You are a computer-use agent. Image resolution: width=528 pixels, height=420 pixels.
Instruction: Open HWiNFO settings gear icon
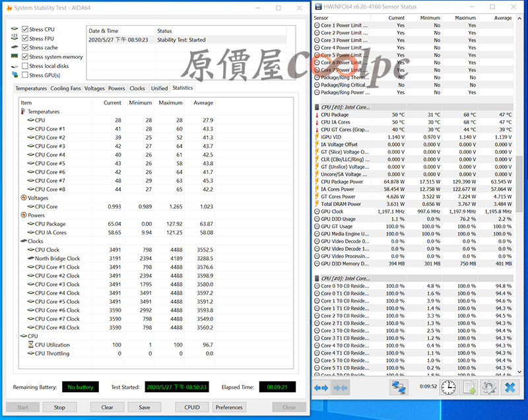pyautogui.click(x=489, y=388)
